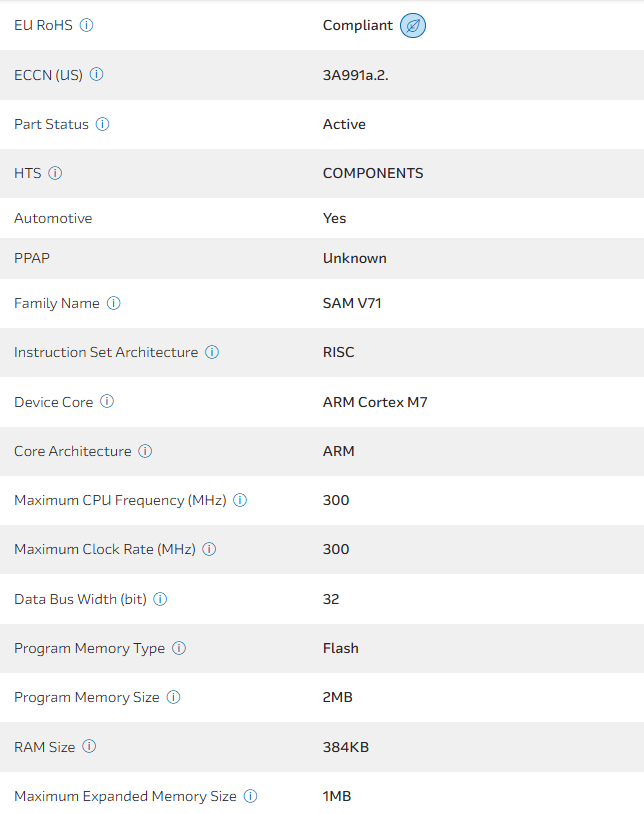Click the Automotive row label

53,218
